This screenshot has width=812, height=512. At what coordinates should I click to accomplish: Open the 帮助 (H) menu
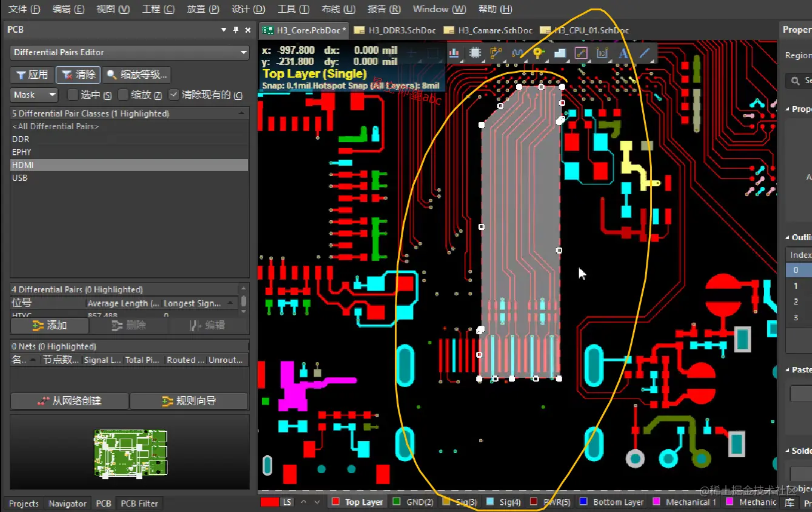click(x=495, y=9)
